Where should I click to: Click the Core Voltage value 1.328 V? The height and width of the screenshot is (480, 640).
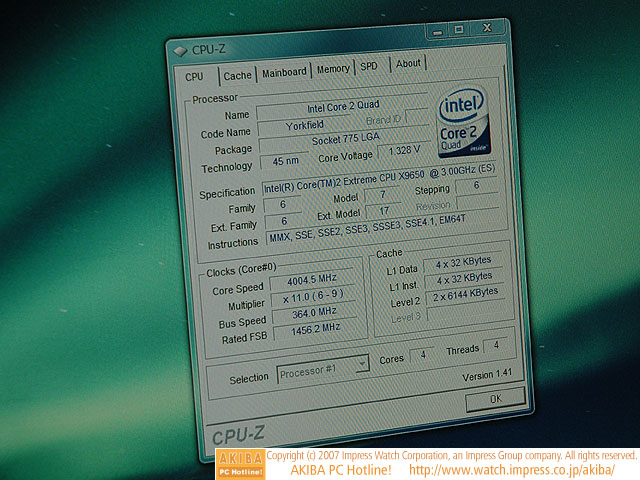[x=404, y=152]
